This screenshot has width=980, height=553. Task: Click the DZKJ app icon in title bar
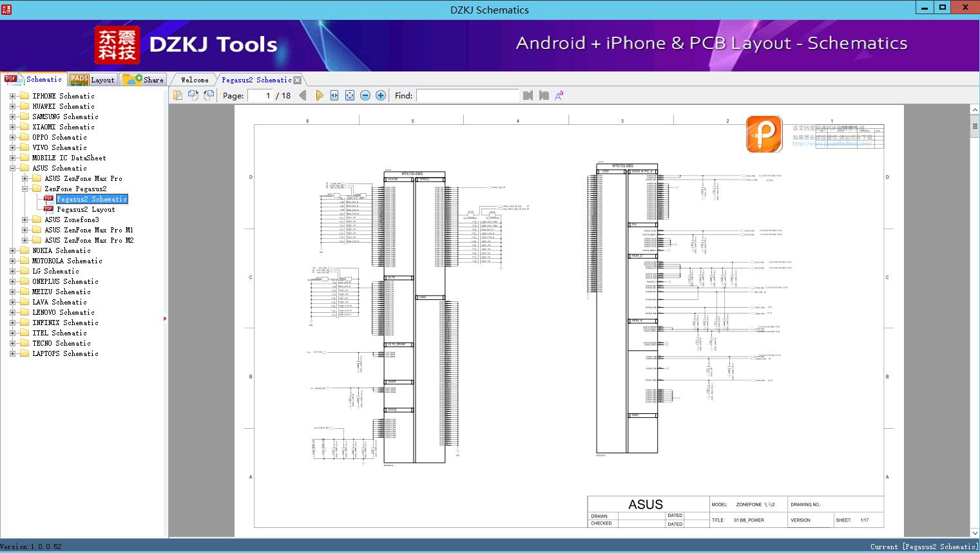click(x=6, y=9)
